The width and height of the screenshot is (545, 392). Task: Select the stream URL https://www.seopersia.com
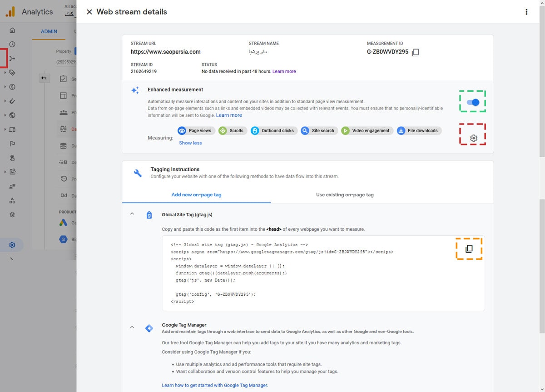[x=165, y=52]
